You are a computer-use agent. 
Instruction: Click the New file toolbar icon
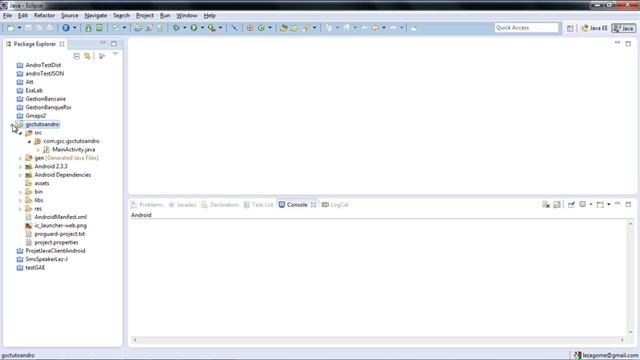pyautogui.click(x=11, y=28)
